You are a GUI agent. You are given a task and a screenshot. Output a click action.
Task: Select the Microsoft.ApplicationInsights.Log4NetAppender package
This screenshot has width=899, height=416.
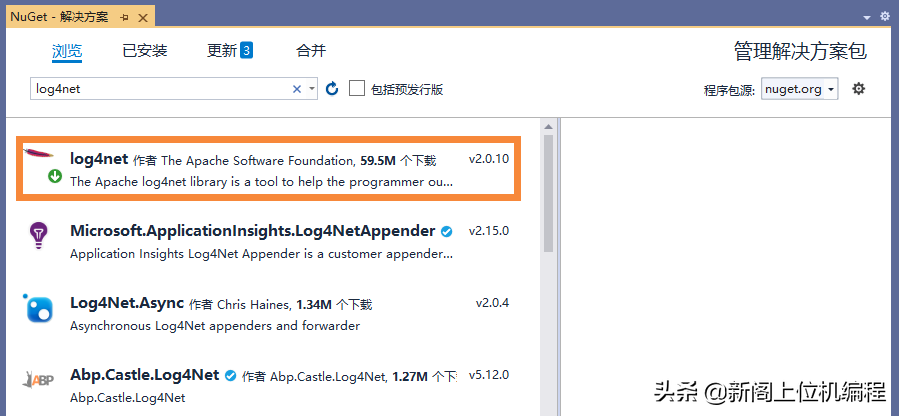click(x=252, y=231)
